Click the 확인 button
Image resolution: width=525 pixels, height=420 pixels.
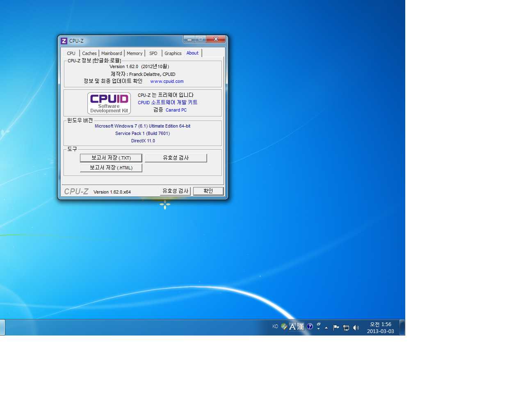click(x=208, y=191)
